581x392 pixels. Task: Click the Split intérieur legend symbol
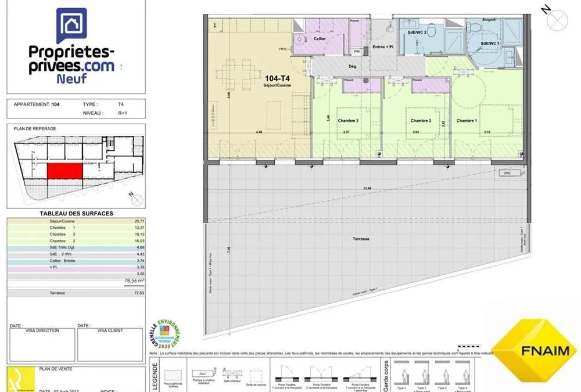[x=232, y=372]
